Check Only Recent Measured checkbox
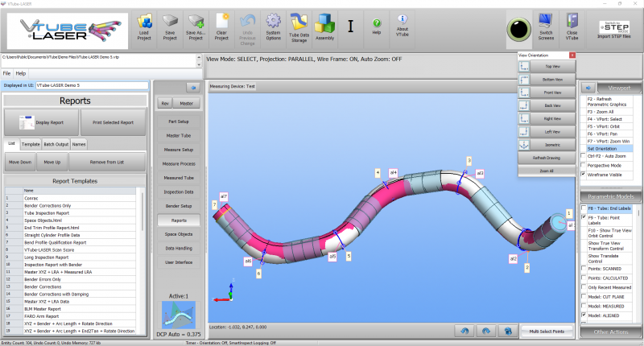 coord(584,287)
